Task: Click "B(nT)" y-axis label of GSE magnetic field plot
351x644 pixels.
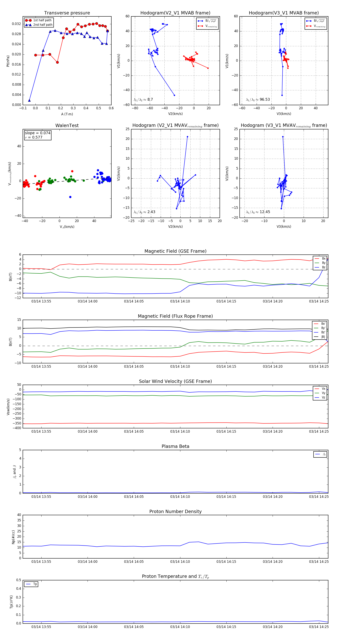Action: 11,277
